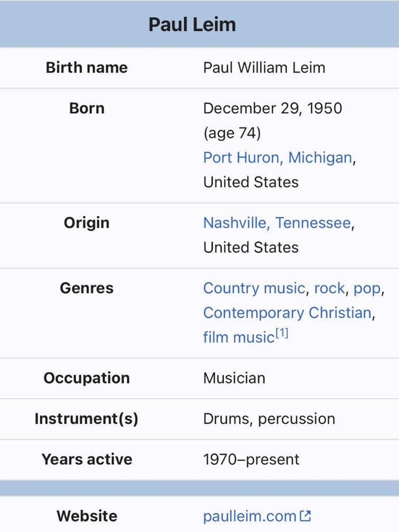The height and width of the screenshot is (532, 399).
Task: Click the Website row label
Action: coord(87,516)
